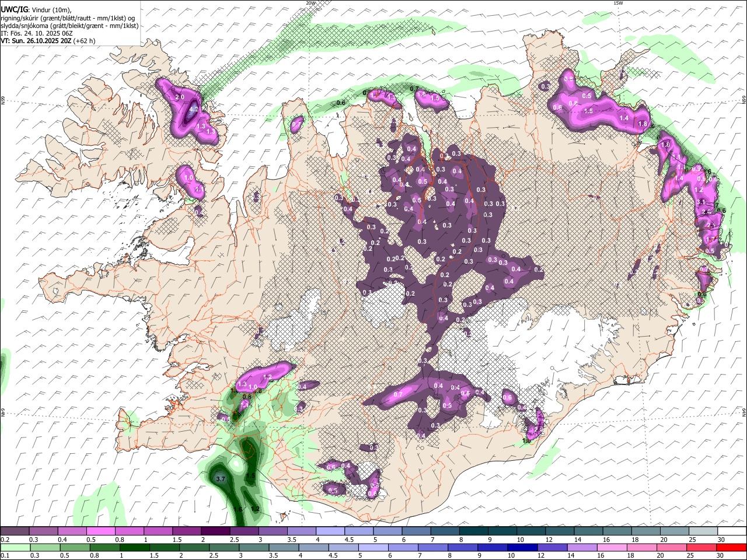This screenshot has width=747, height=560.
Task: Click the white 30 swatch ending the upper scale
Action: tap(732, 531)
